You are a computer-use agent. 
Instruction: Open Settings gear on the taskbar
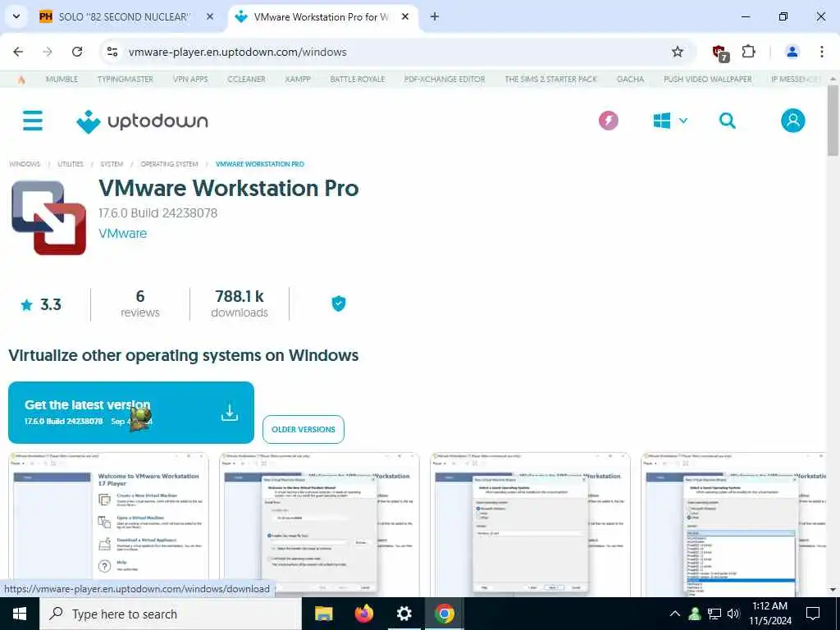tap(404, 614)
